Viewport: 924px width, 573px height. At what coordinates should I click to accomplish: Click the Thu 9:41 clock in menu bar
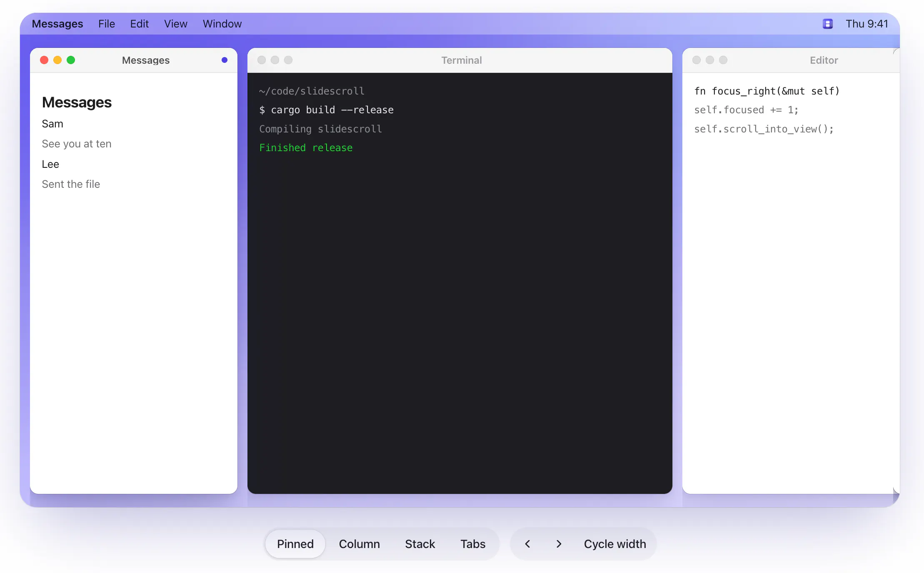(x=867, y=24)
